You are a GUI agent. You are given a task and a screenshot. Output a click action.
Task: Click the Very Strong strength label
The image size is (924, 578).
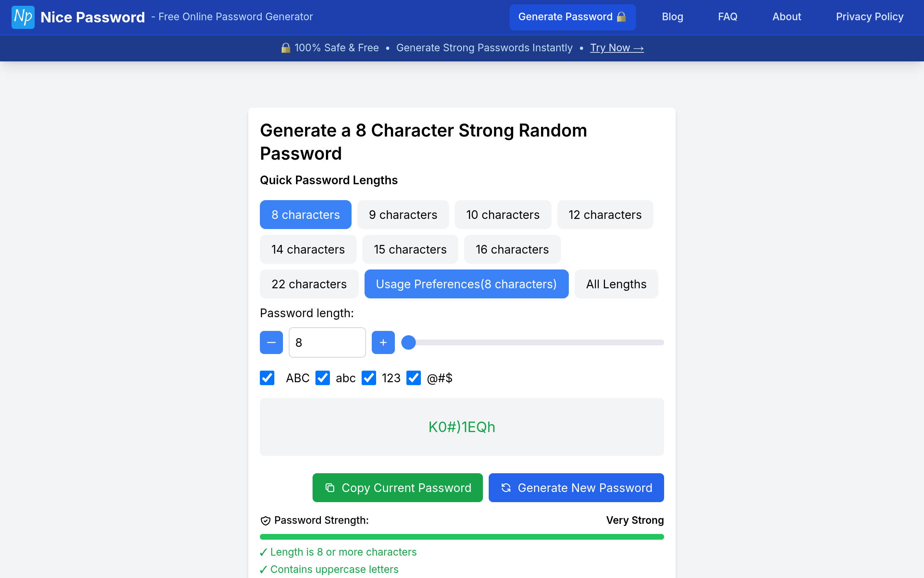pyautogui.click(x=635, y=520)
